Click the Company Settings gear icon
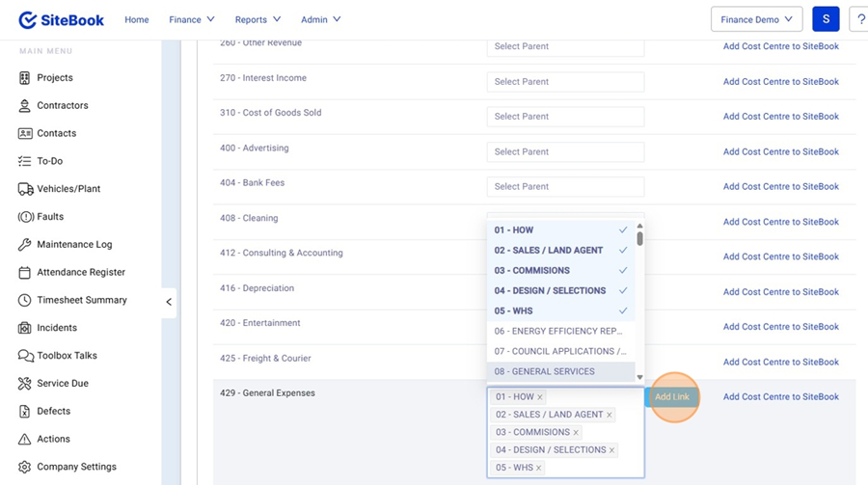This screenshot has height=485, width=868. 25,467
